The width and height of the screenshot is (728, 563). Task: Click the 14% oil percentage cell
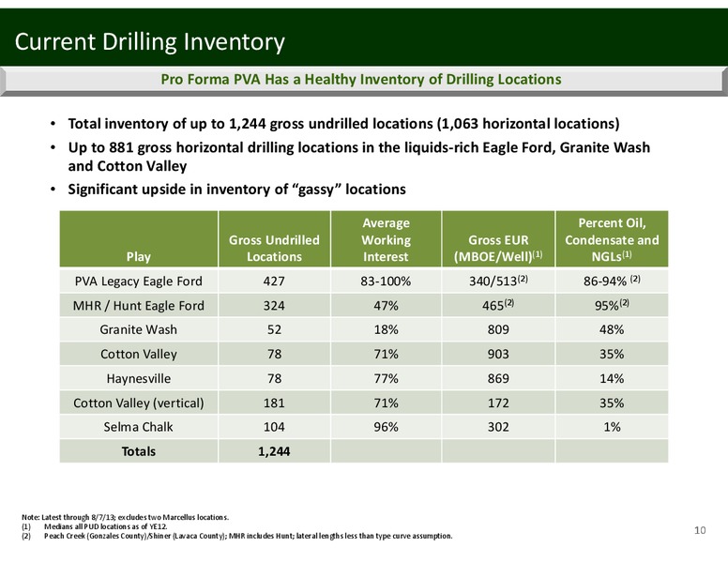click(612, 378)
